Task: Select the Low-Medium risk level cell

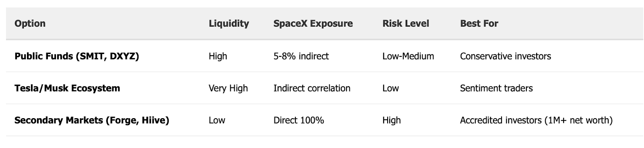Action: point(408,56)
